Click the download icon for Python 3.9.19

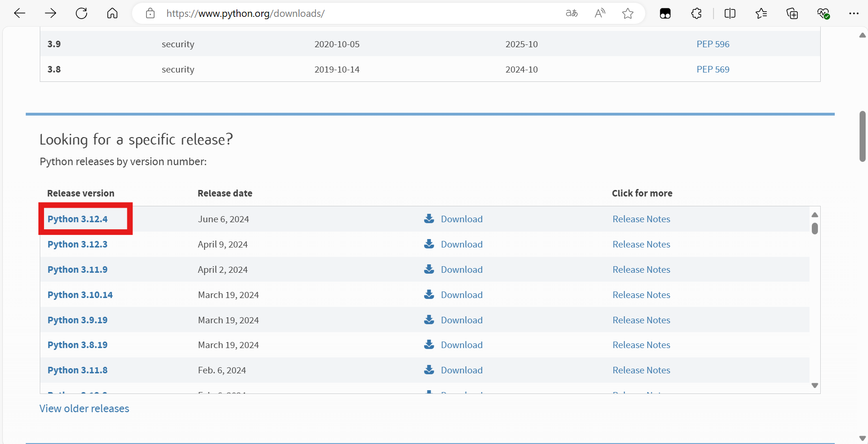tap(429, 320)
